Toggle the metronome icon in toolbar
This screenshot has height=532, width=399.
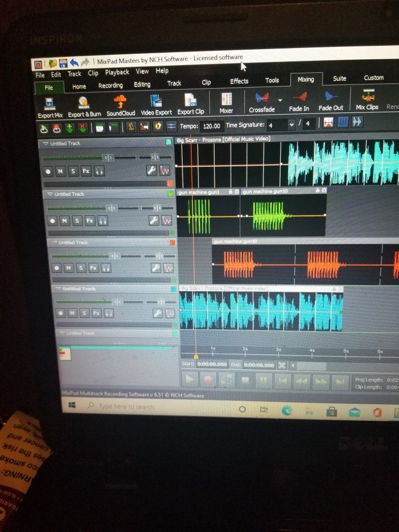(x=131, y=127)
